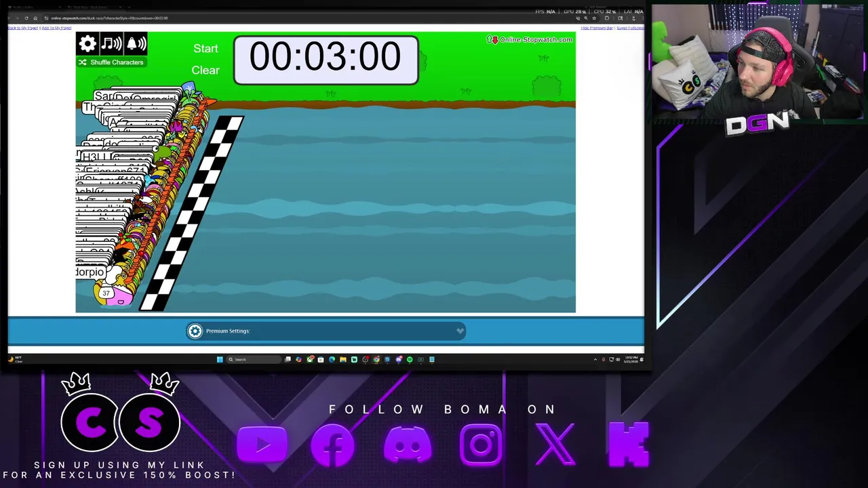This screenshot has height=488, width=868.
Task: Click the X social icon in overlay
Action: click(555, 445)
